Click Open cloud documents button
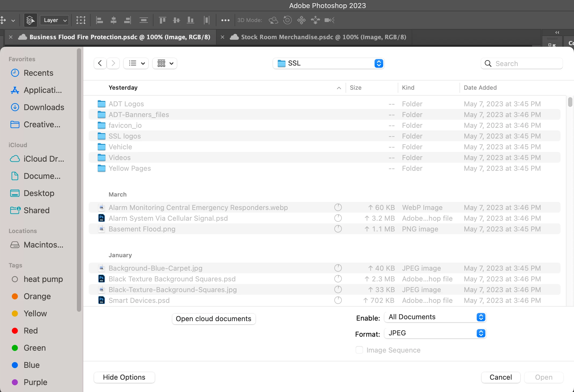 (213, 319)
